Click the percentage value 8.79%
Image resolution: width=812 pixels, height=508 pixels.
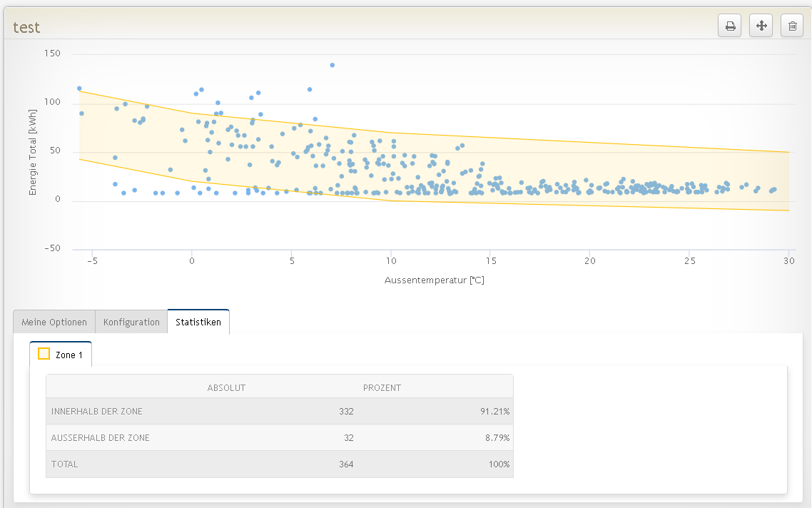pyautogui.click(x=497, y=438)
